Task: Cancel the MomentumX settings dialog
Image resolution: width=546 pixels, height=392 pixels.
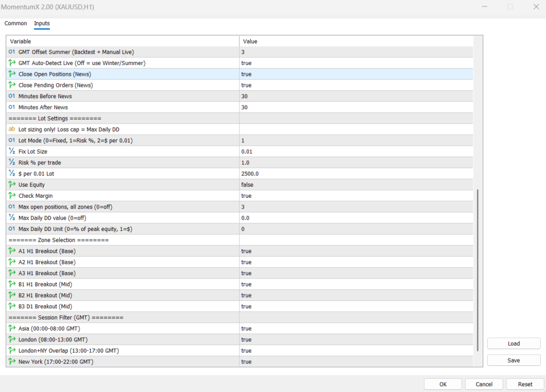Action: (484, 385)
